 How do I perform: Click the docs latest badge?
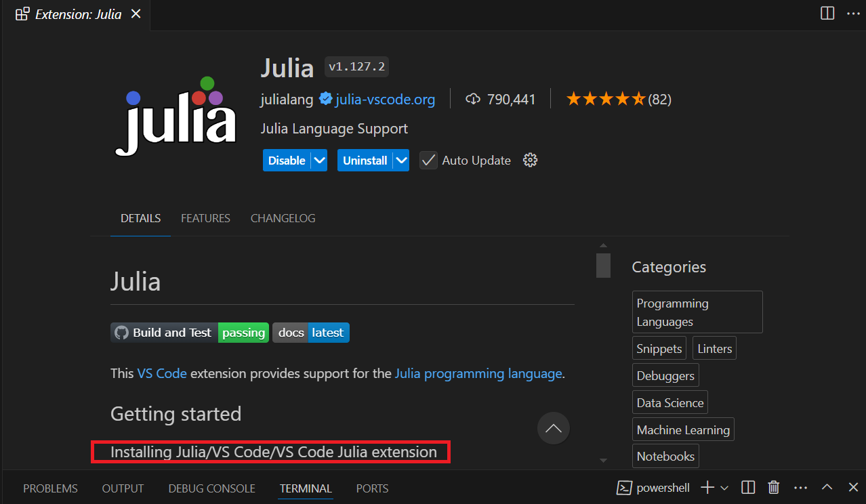coord(311,333)
